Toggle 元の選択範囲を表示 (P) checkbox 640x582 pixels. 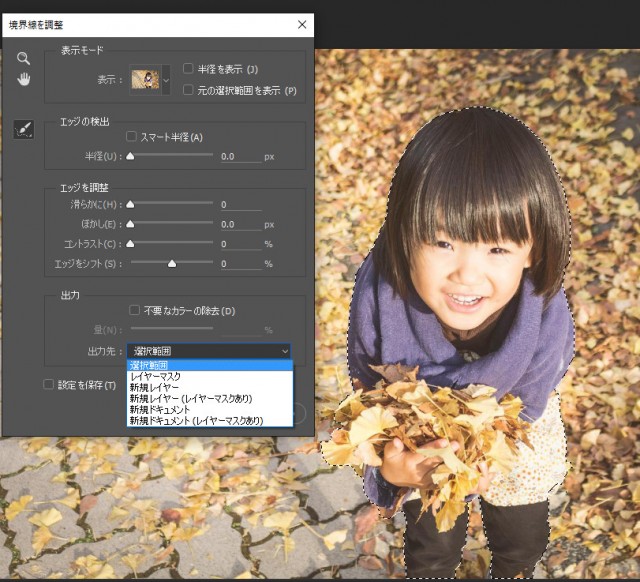[188, 90]
